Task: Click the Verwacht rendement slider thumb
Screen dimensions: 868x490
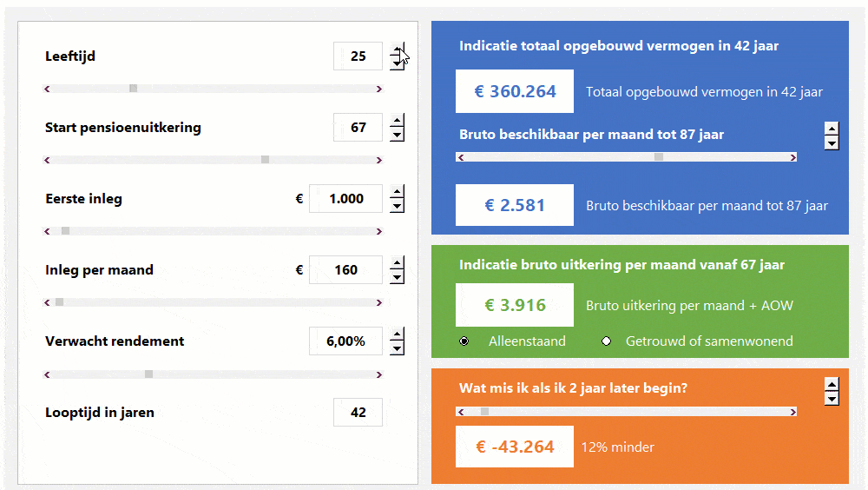Action: [148, 374]
